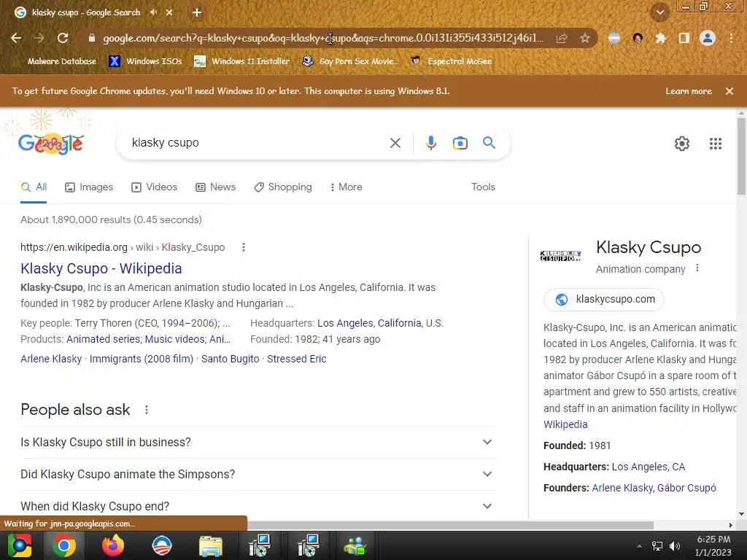The image size is (747, 560).
Task: Click Klasky Csupo logo thumbnail
Action: coord(561,256)
